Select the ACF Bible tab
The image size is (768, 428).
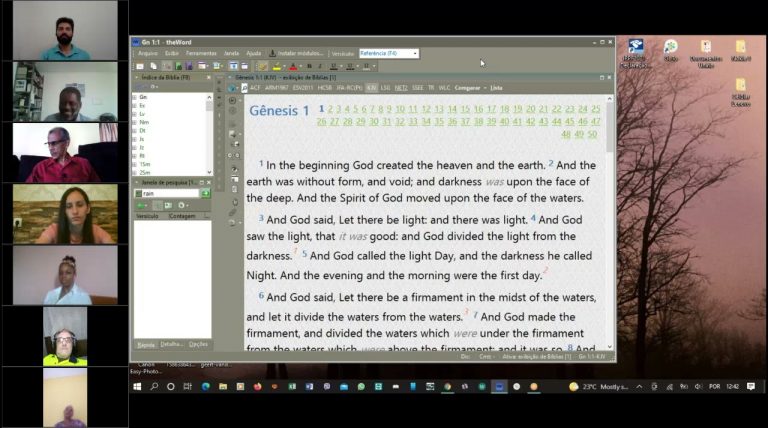click(255, 88)
